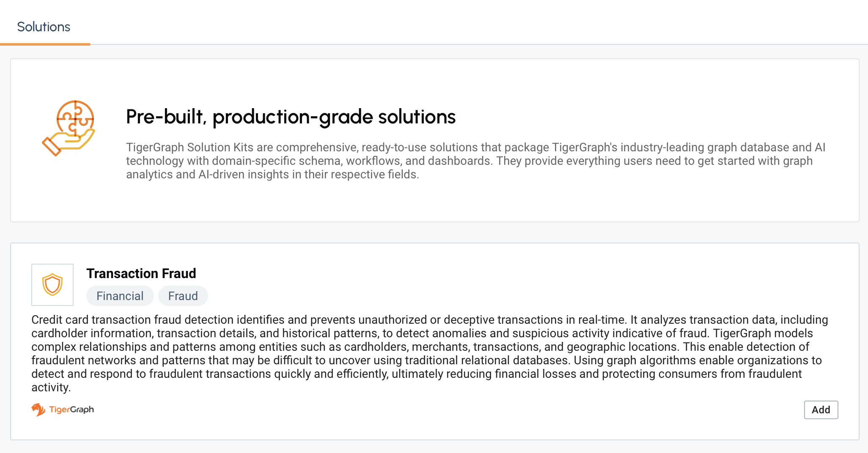The width and height of the screenshot is (868, 453).
Task: Select the Fraud category tag
Action: tap(183, 296)
